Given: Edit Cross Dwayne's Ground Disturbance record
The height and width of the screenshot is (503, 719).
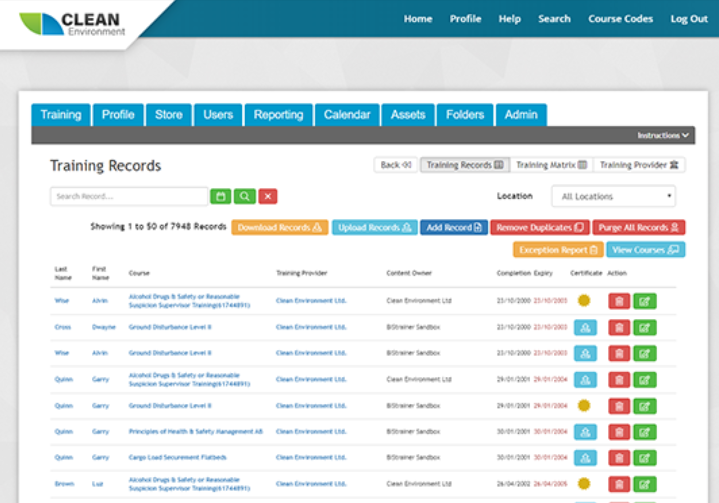Looking at the screenshot, I should click(x=645, y=327).
